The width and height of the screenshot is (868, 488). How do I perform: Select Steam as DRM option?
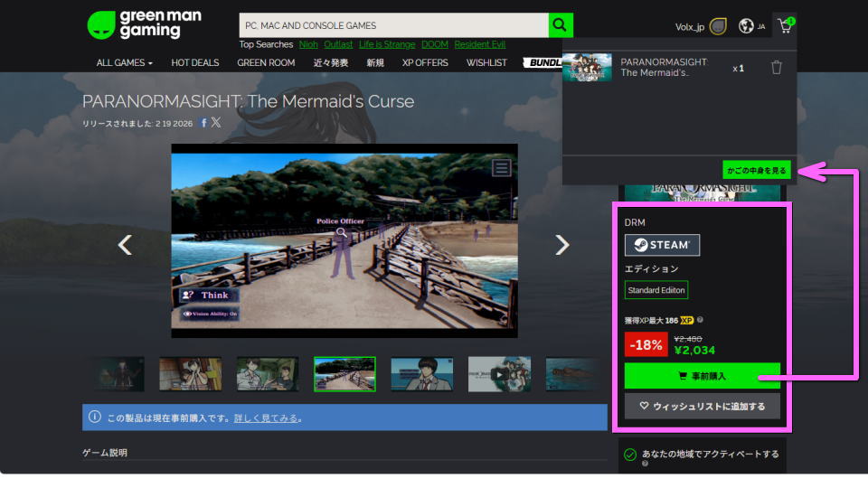[662, 245]
